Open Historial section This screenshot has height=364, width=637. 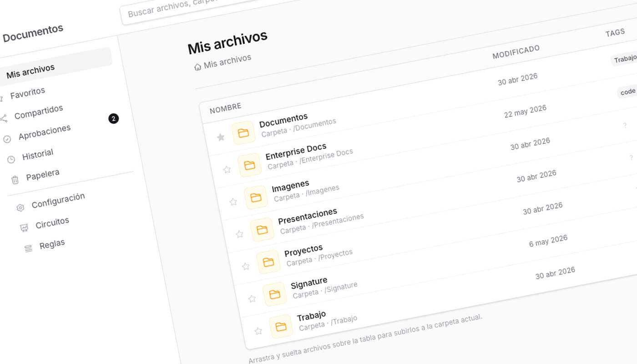[x=38, y=155]
